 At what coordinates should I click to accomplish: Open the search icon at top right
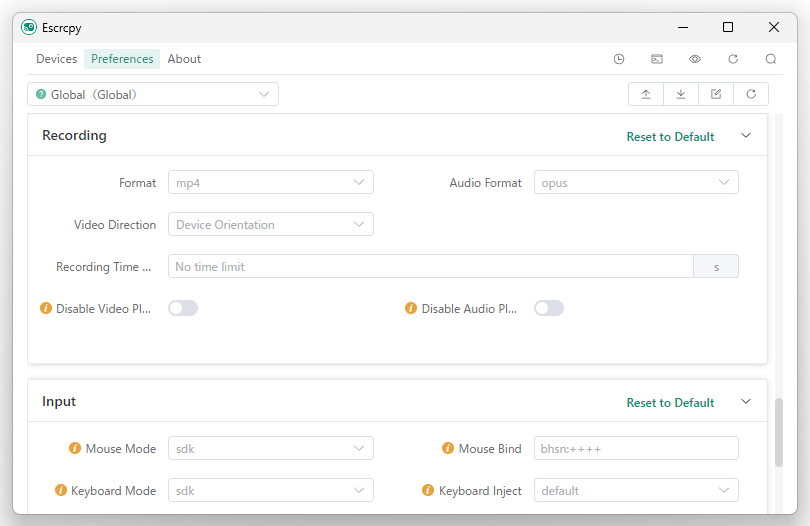(771, 59)
